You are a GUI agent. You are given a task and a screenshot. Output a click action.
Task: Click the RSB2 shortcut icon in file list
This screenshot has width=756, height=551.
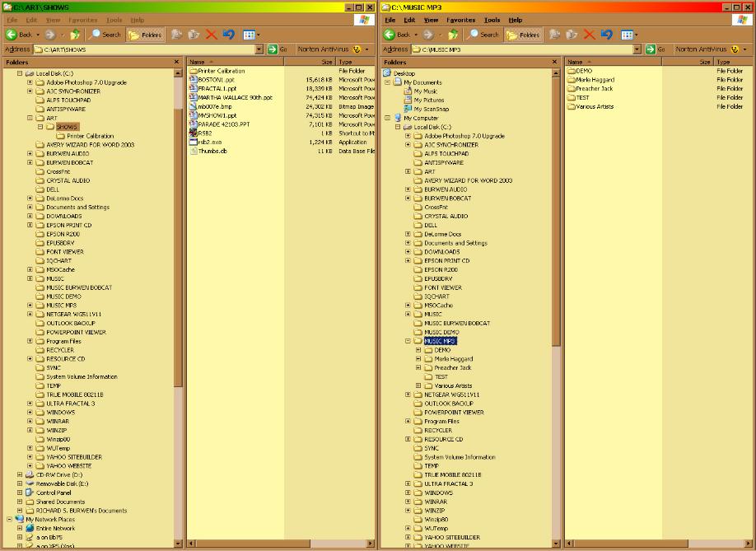tap(194, 133)
